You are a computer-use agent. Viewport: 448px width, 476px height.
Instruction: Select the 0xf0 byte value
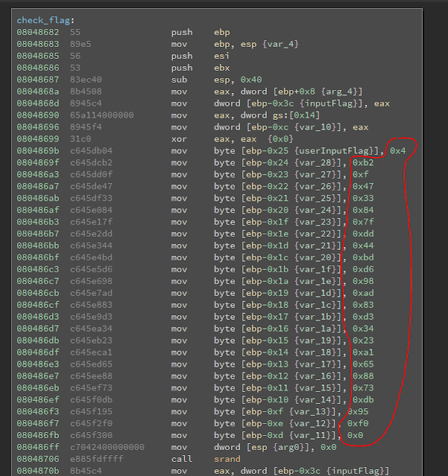pos(358,423)
